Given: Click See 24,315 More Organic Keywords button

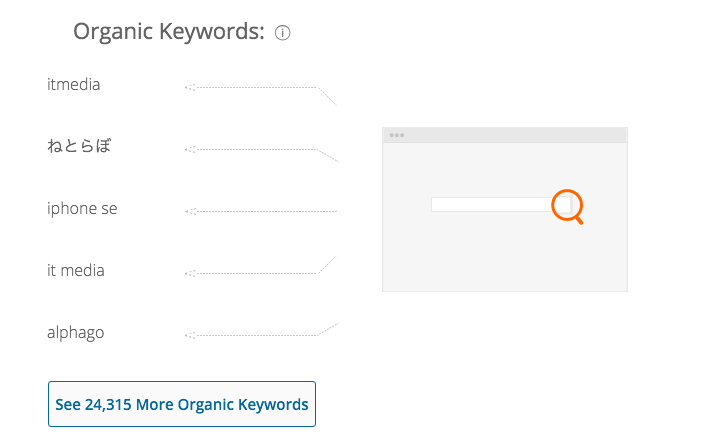Looking at the screenshot, I should tap(182, 404).
